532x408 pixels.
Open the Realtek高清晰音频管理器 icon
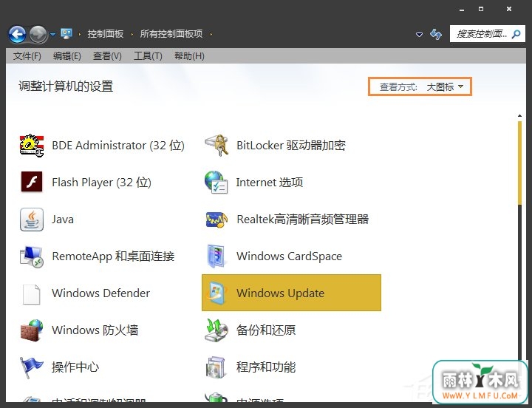tap(216, 220)
